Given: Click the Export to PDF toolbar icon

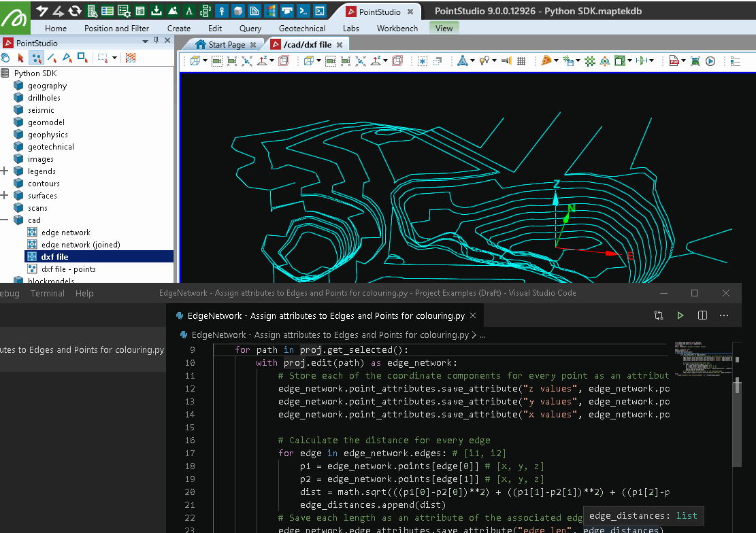Looking at the screenshot, I should (674, 61).
